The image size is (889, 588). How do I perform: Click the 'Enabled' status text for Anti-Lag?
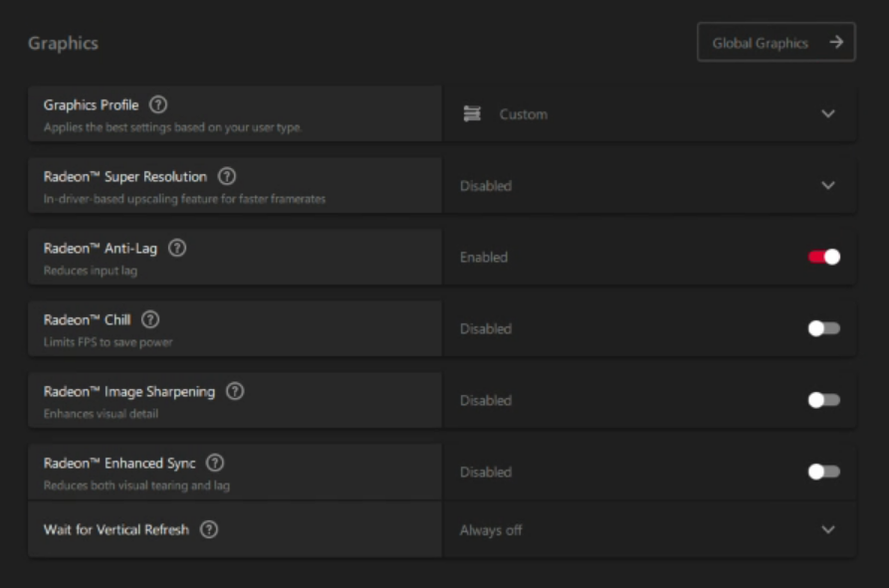point(484,257)
